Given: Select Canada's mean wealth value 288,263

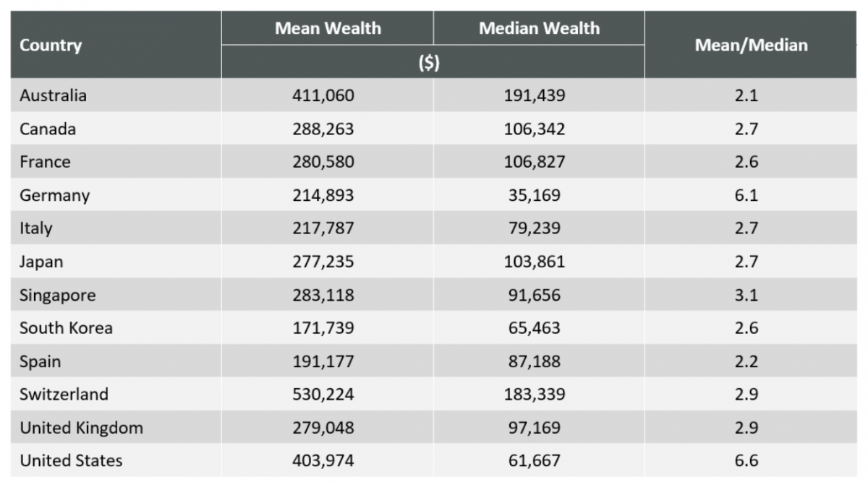Looking at the screenshot, I should point(323,129).
